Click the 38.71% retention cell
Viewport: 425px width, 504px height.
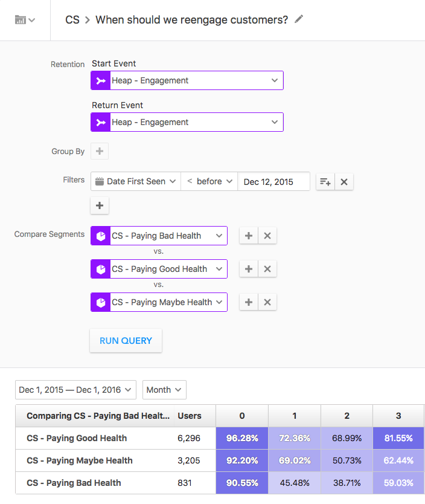click(x=347, y=483)
